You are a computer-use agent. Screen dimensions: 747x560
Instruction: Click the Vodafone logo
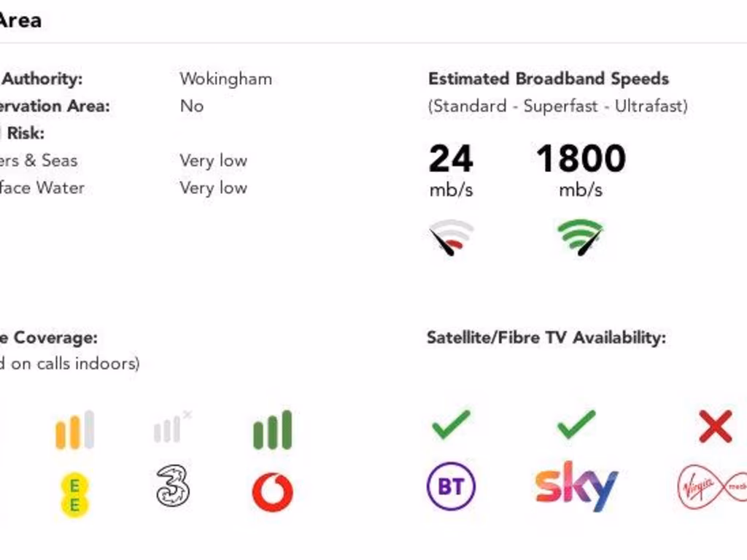[x=272, y=492]
